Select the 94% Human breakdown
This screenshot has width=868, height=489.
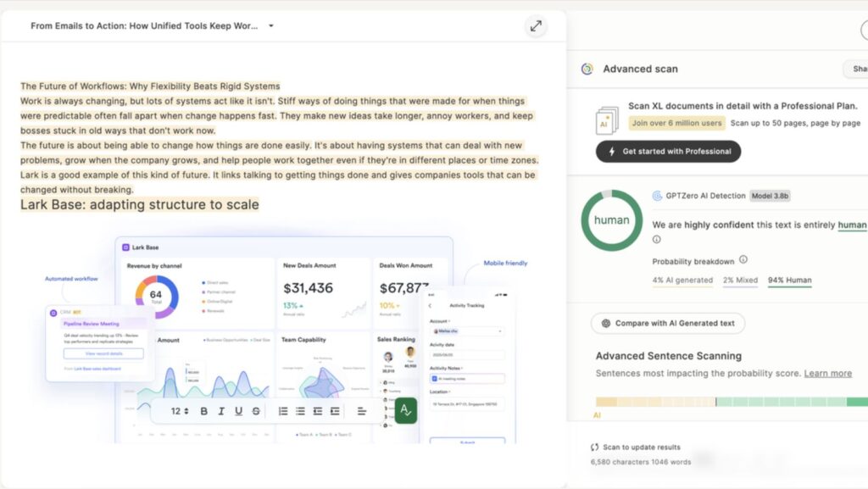pos(789,281)
